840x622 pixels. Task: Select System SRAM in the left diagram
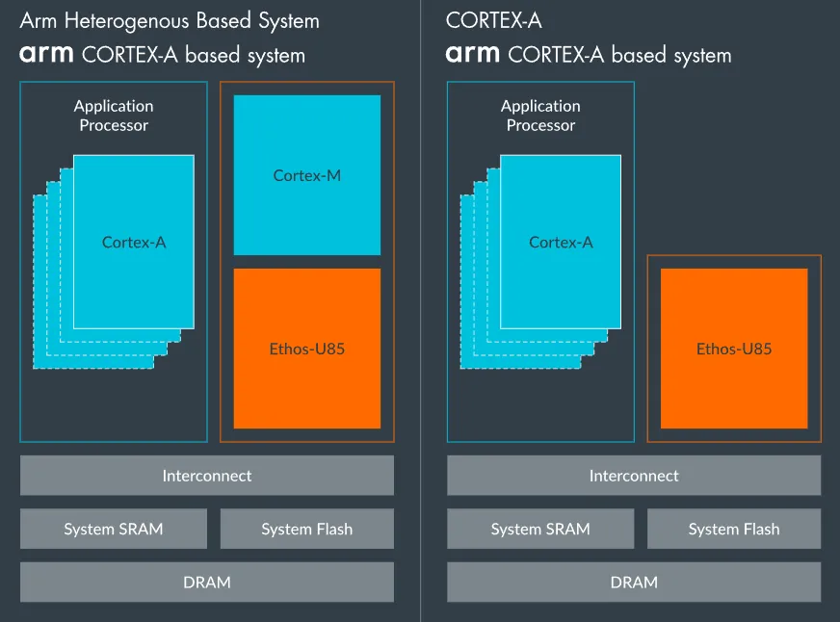point(114,529)
